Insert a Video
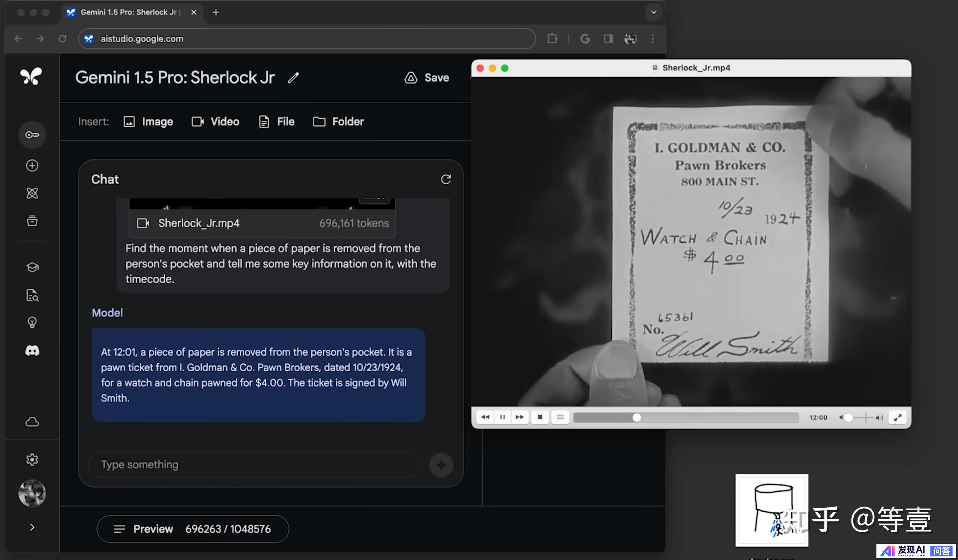 click(215, 122)
